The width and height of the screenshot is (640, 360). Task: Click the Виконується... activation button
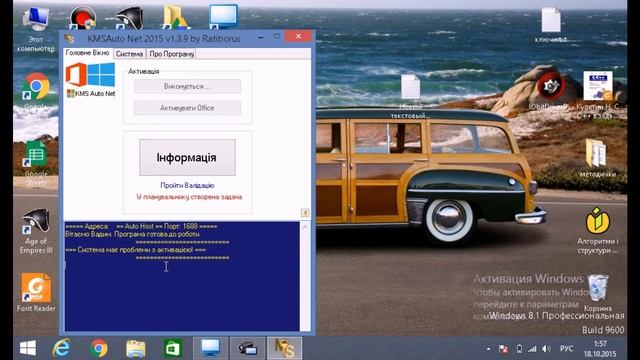coord(187,87)
